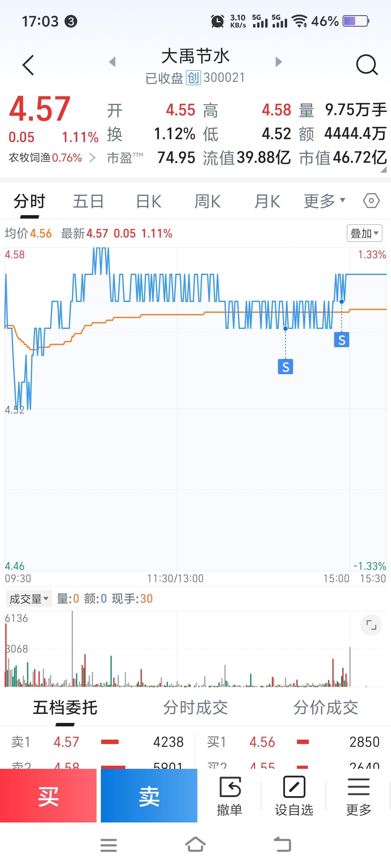Select the 分时成交 tab
391x868 pixels.
pyautogui.click(x=195, y=707)
